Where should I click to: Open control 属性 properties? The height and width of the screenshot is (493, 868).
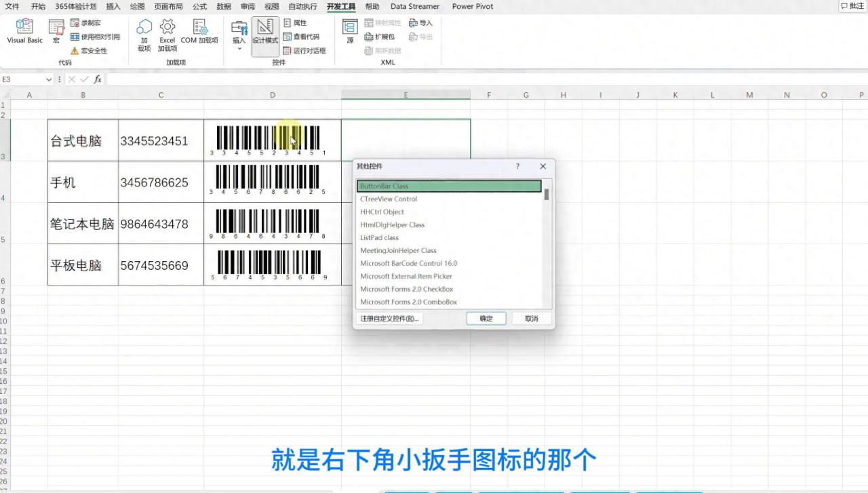tap(295, 23)
